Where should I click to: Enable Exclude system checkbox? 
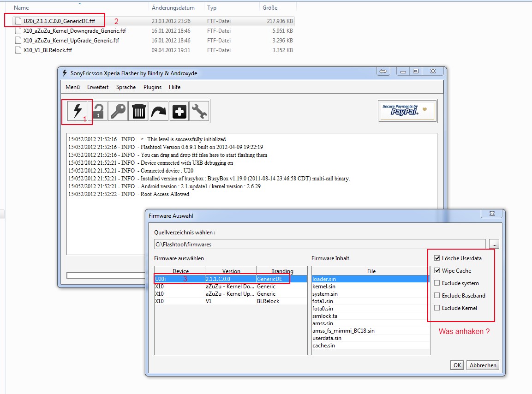pyautogui.click(x=437, y=283)
